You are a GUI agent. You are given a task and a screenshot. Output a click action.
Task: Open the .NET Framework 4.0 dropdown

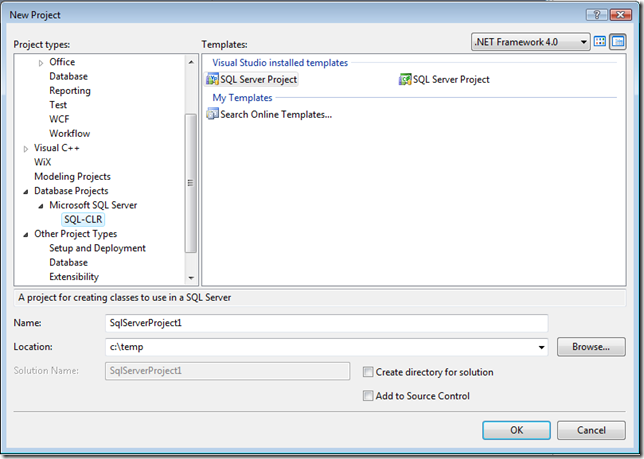coord(530,42)
